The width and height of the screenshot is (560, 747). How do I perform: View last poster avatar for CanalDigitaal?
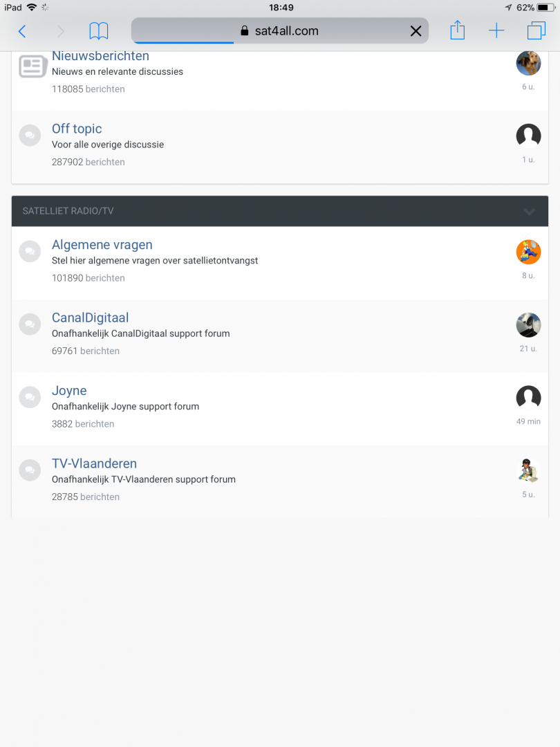pos(528,325)
